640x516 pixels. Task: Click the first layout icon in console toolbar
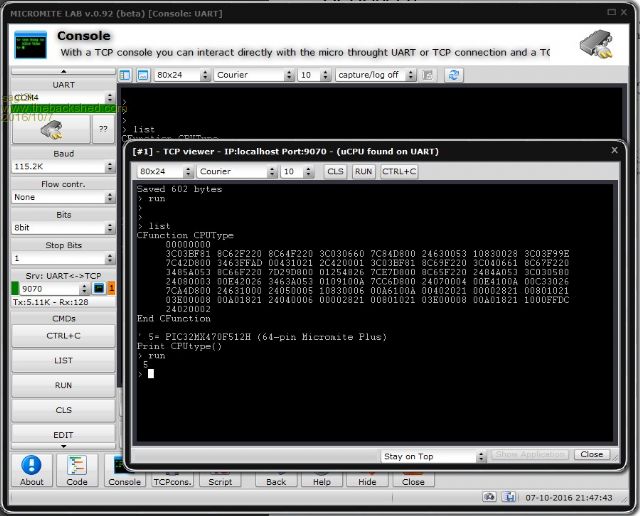[125, 75]
